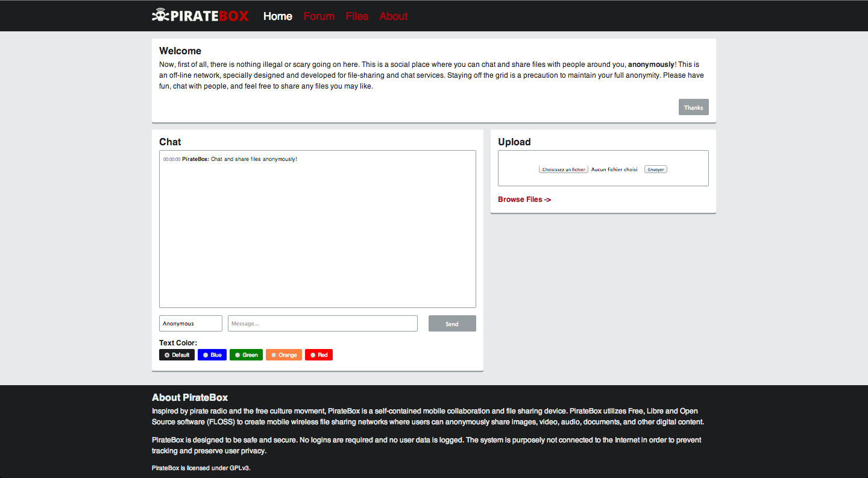Click the 'Aucun fichier choisi' file label
This screenshot has width=868, height=478.
pos(614,169)
